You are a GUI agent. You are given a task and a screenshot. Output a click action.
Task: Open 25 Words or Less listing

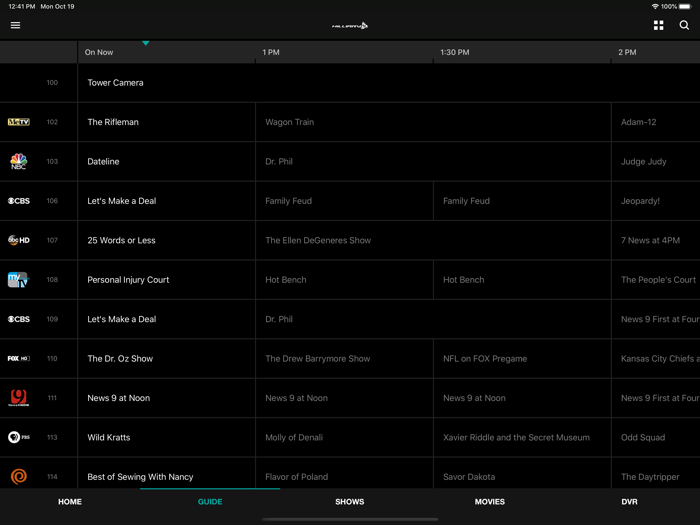167,240
